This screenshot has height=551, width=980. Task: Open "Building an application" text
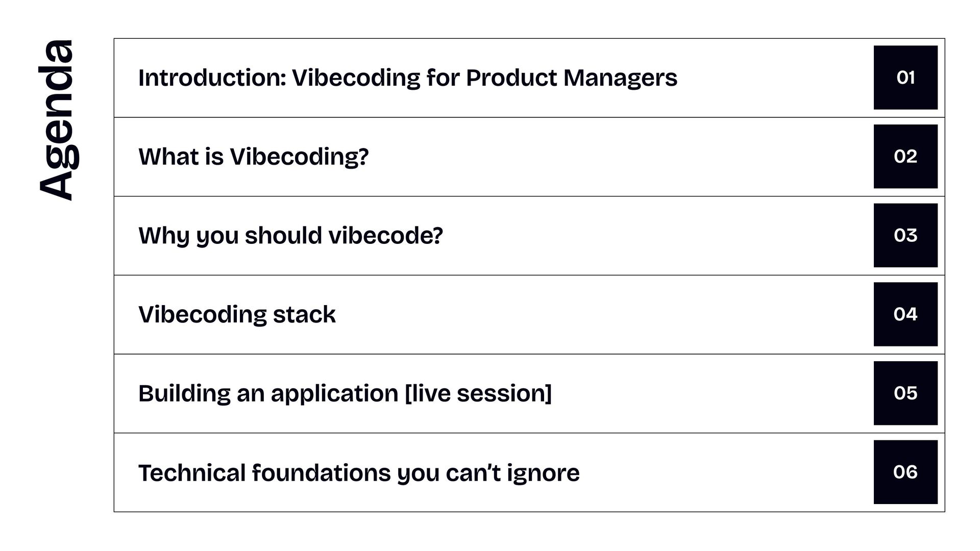(268, 393)
